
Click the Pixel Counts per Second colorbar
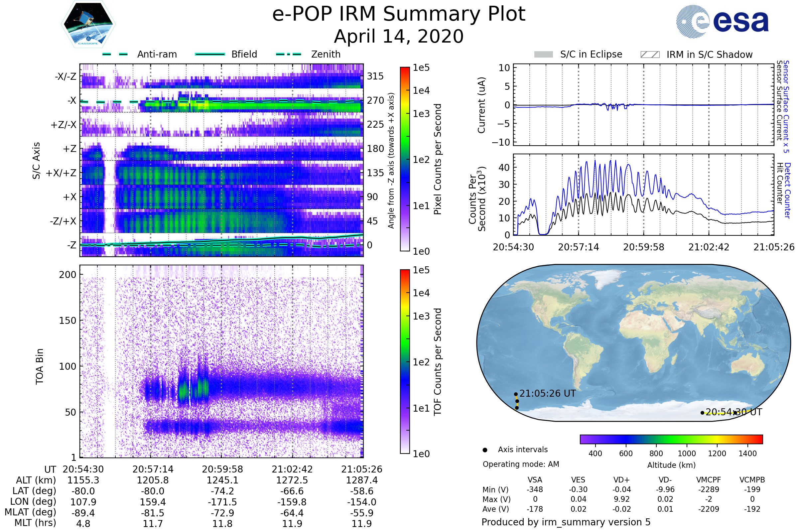point(405,159)
